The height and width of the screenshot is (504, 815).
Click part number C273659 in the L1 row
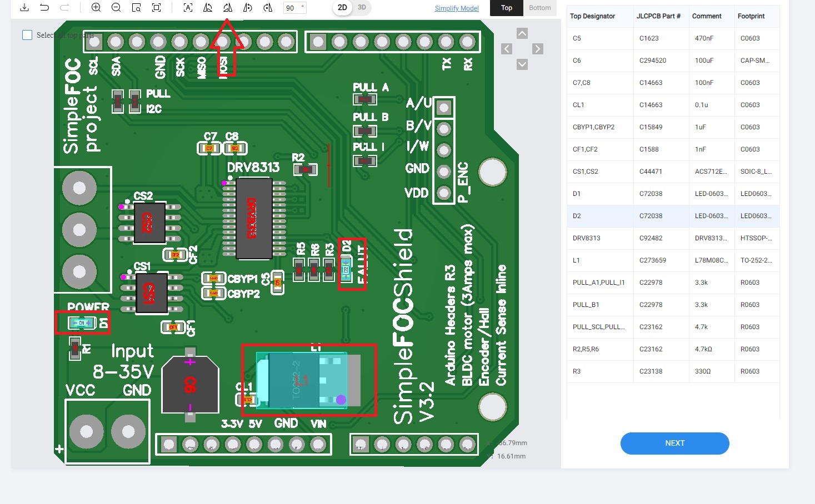pos(653,260)
